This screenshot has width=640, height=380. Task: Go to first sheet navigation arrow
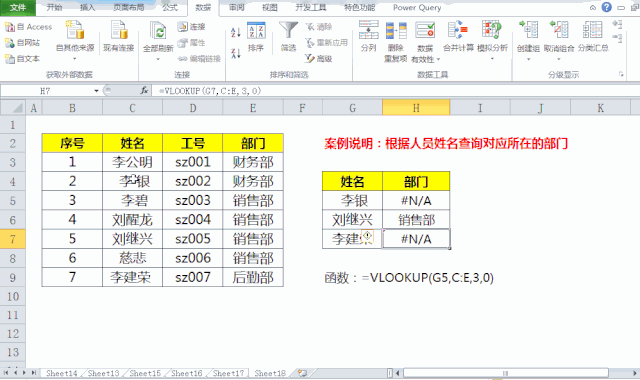pyautogui.click(x=6, y=373)
